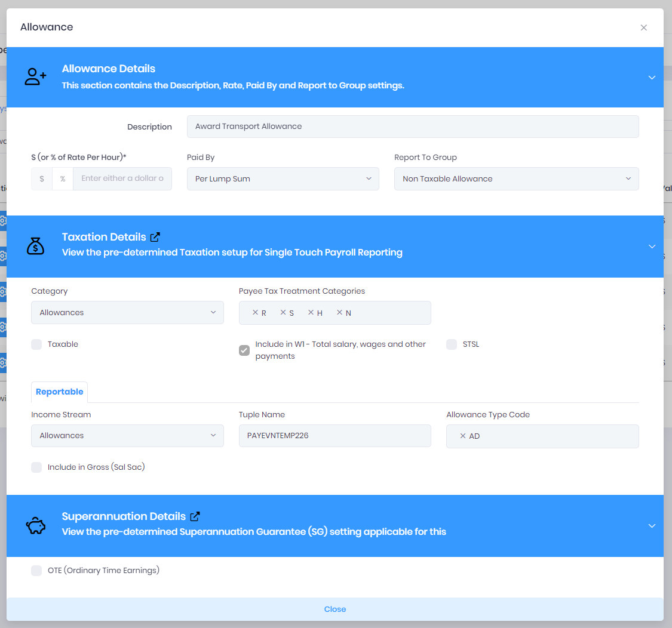Image resolution: width=672 pixels, height=628 pixels.
Task: Click the piggy bank Superannuation icon
Action: 36,525
